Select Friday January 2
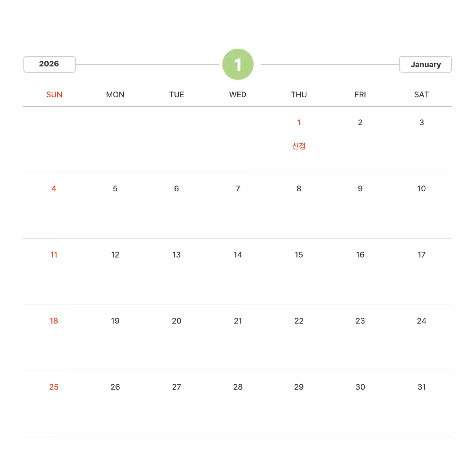 tap(360, 123)
